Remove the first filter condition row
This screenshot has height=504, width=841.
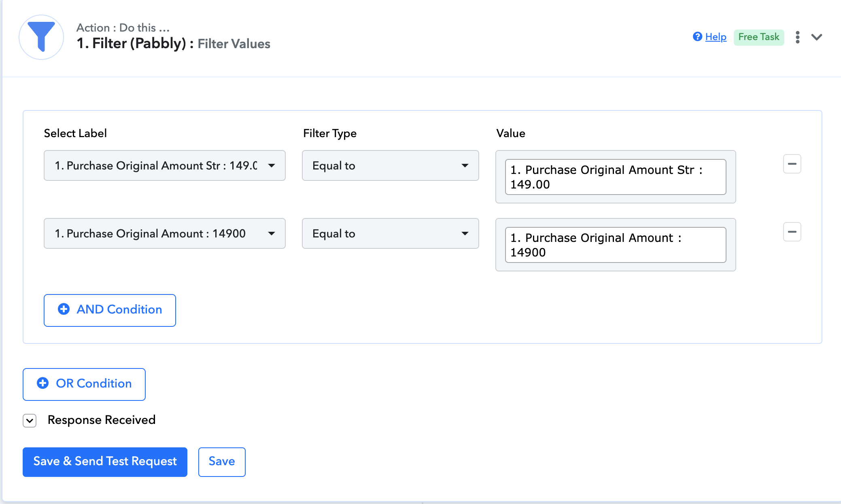(792, 164)
